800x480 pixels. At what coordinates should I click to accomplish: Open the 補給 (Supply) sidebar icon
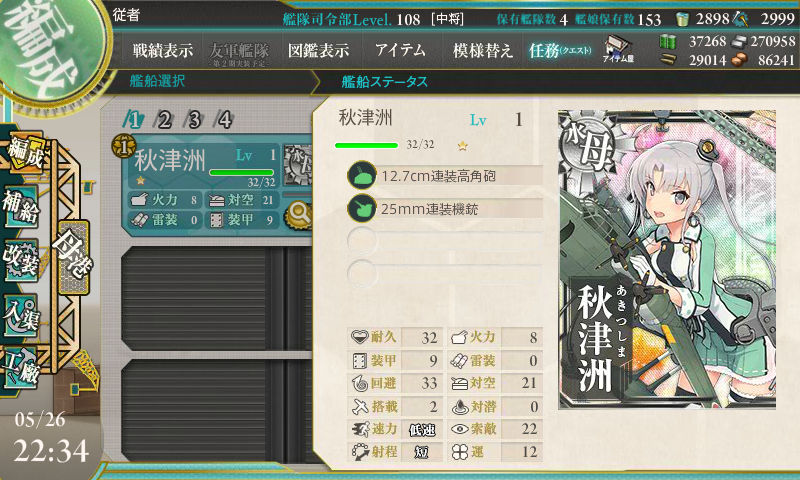[21, 207]
